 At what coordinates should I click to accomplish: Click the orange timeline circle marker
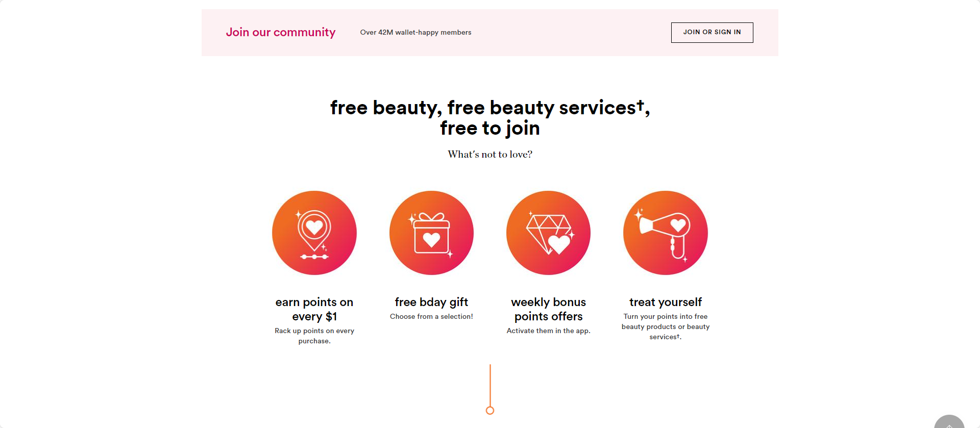[490, 410]
